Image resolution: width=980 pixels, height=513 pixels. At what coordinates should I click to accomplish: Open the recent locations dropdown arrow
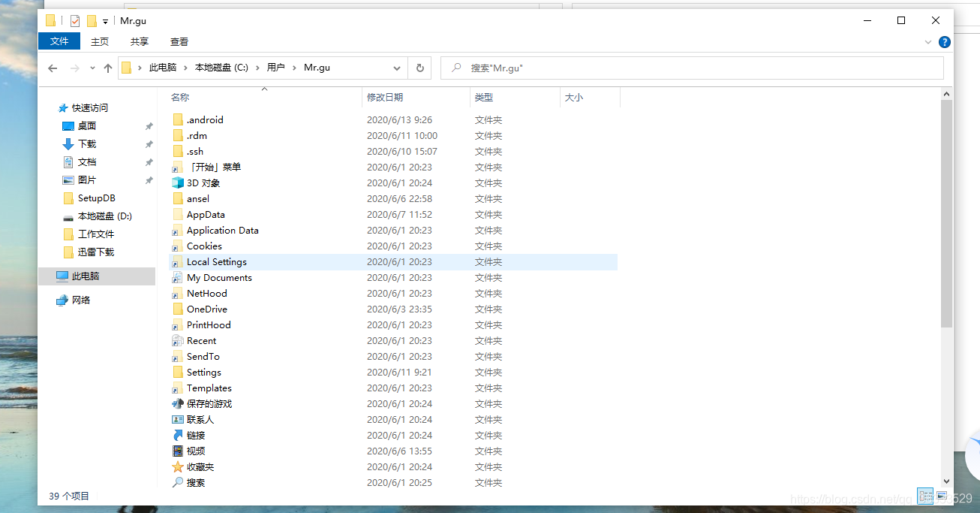(92, 68)
